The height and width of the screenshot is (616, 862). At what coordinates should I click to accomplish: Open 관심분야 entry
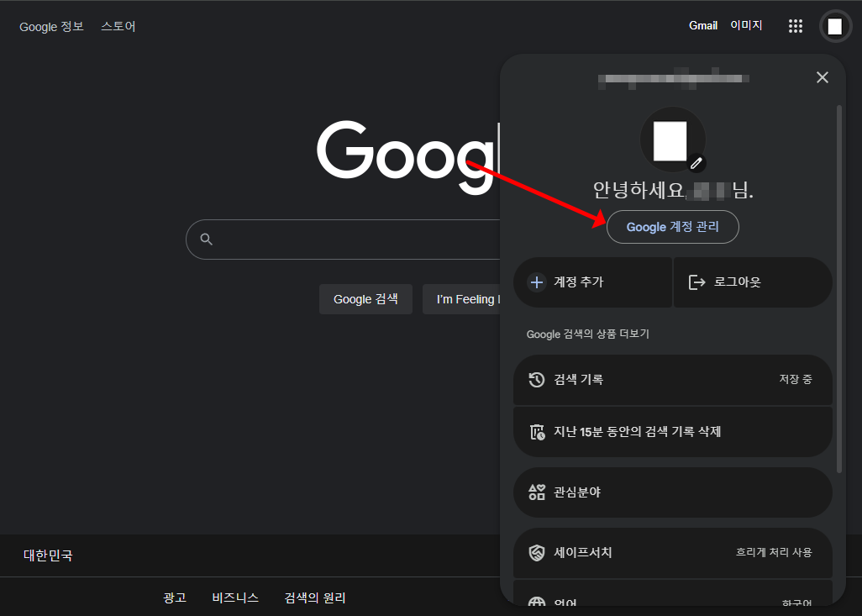coord(672,492)
